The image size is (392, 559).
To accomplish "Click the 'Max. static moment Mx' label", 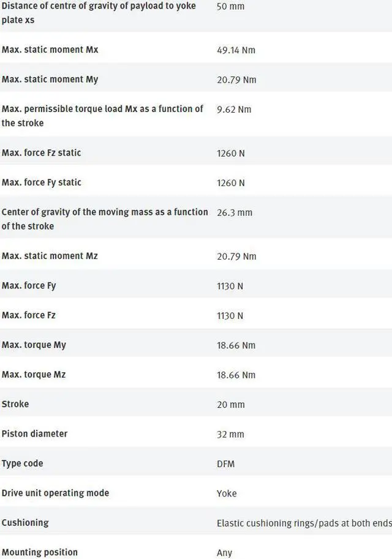I will coord(50,50).
